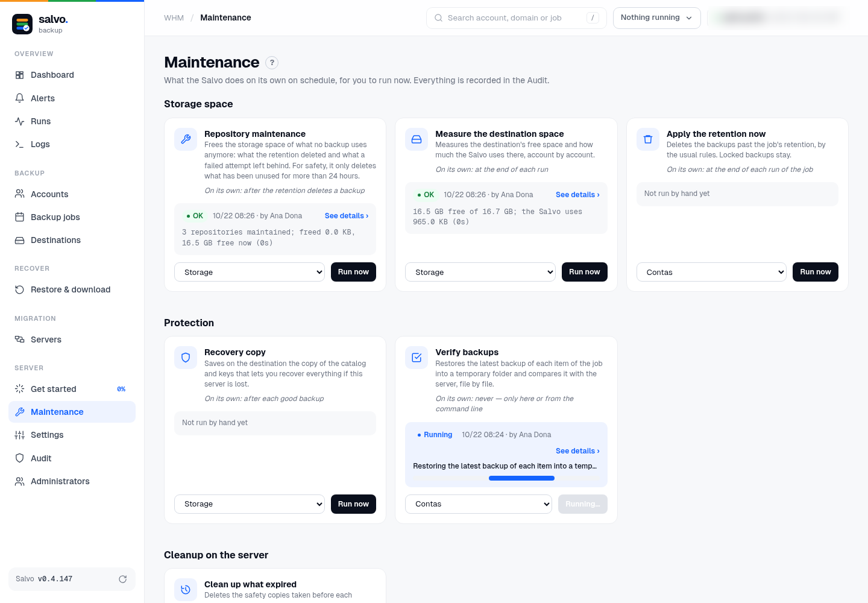Click the Clean up what expired history icon
The image size is (868, 603).
[x=186, y=590]
